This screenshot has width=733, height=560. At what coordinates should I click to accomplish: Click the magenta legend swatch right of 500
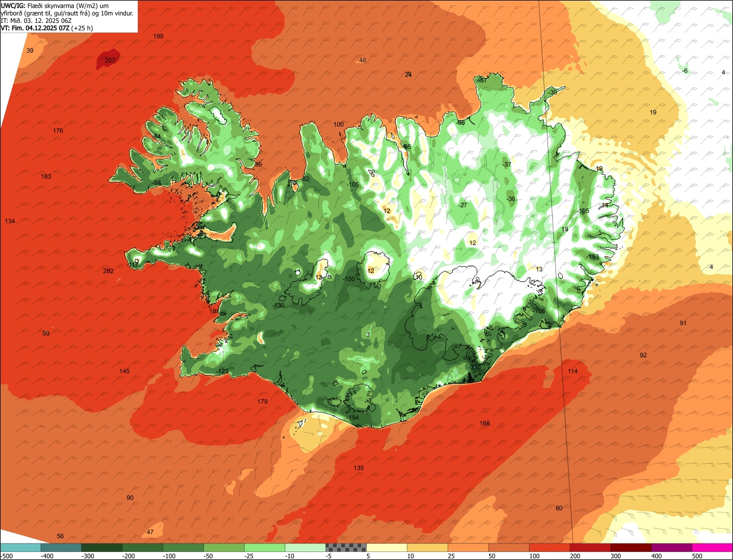pyautogui.click(x=712, y=547)
